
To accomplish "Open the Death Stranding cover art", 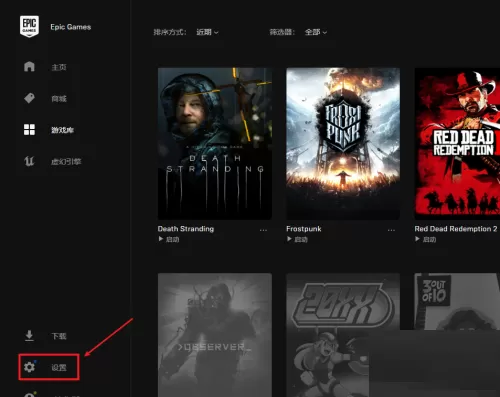I will pyautogui.click(x=215, y=144).
